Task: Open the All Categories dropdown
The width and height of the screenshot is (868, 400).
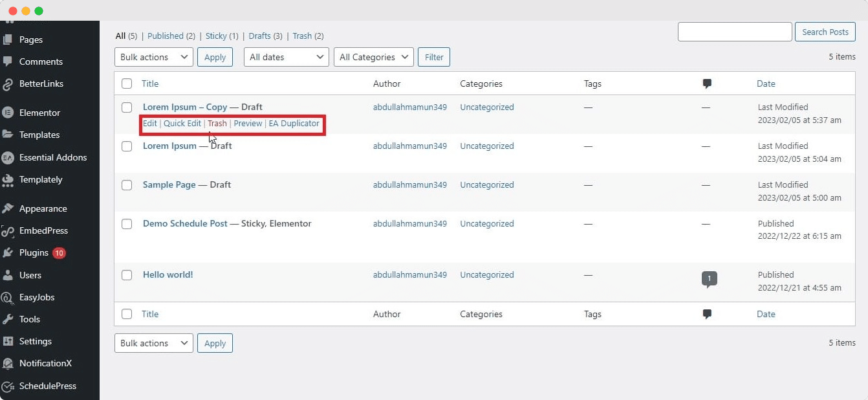Action: 373,57
